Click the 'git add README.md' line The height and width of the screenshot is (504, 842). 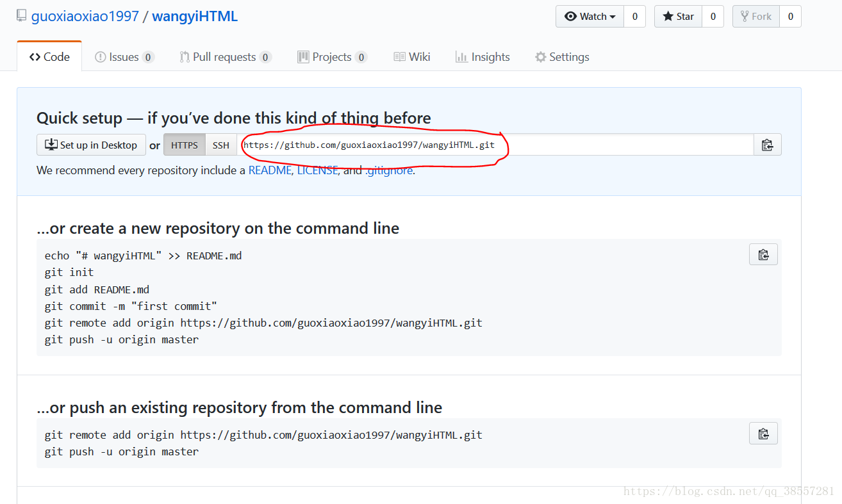point(97,289)
